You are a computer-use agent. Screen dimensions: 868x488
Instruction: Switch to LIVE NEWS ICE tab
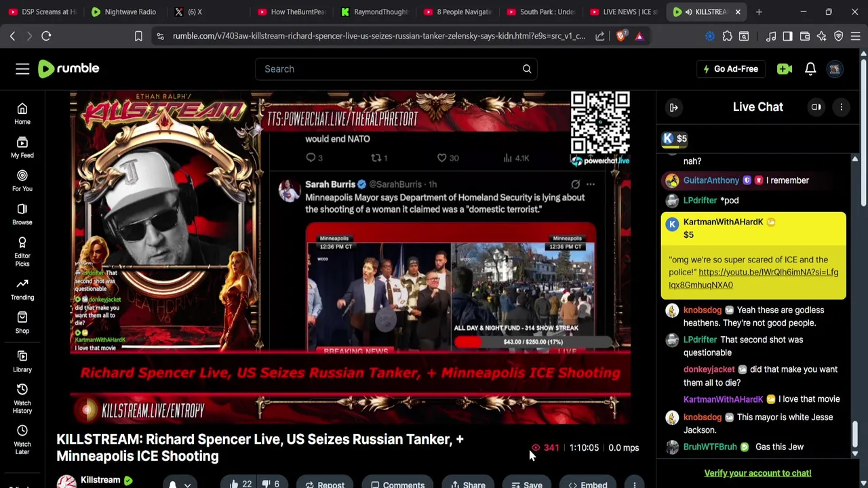pyautogui.click(x=623, y=12)
